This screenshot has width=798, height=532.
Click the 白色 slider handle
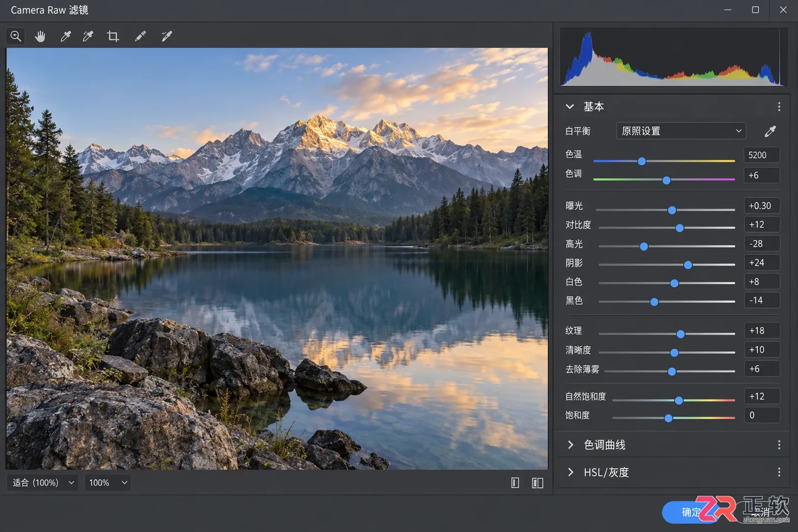coord(674,283)
